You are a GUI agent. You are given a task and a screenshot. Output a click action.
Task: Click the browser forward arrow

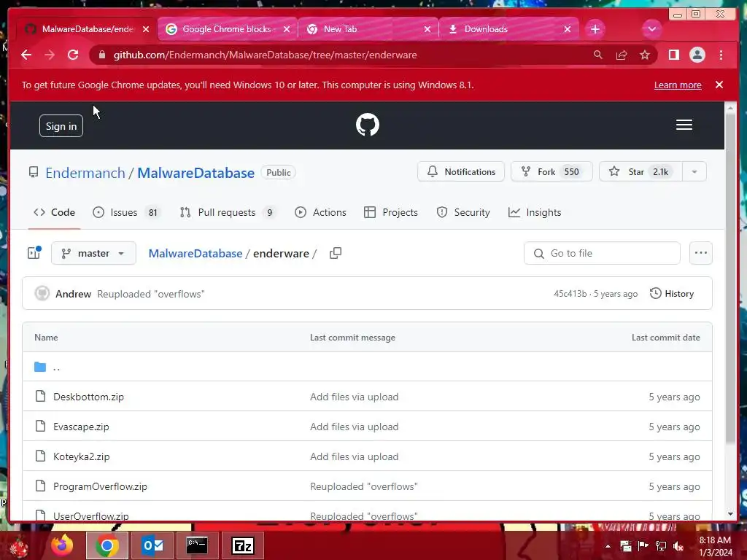pos(50,55)
